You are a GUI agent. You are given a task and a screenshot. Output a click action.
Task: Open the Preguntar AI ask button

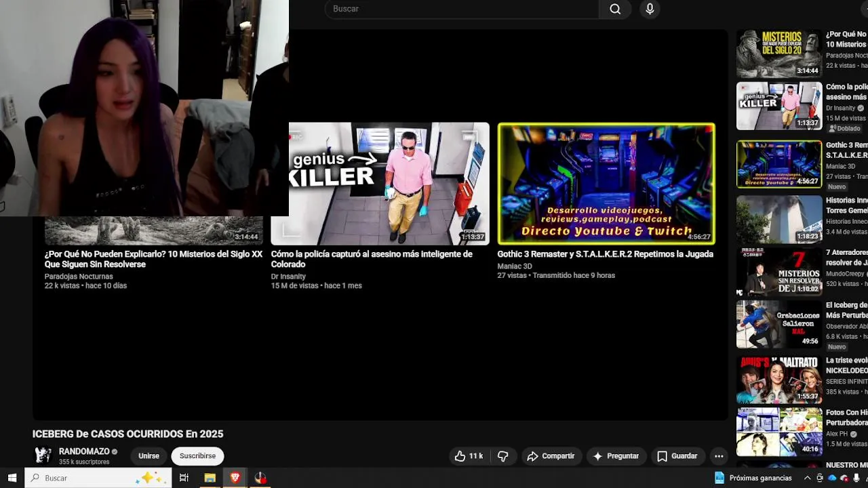(x=616, y=456)
